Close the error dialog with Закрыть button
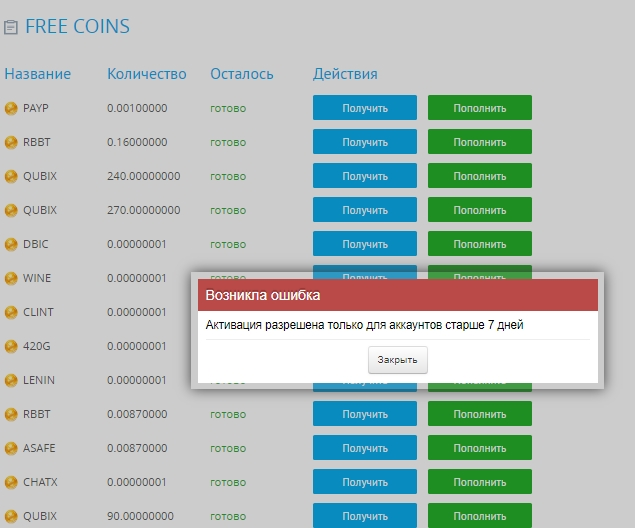 pos(397,360)
